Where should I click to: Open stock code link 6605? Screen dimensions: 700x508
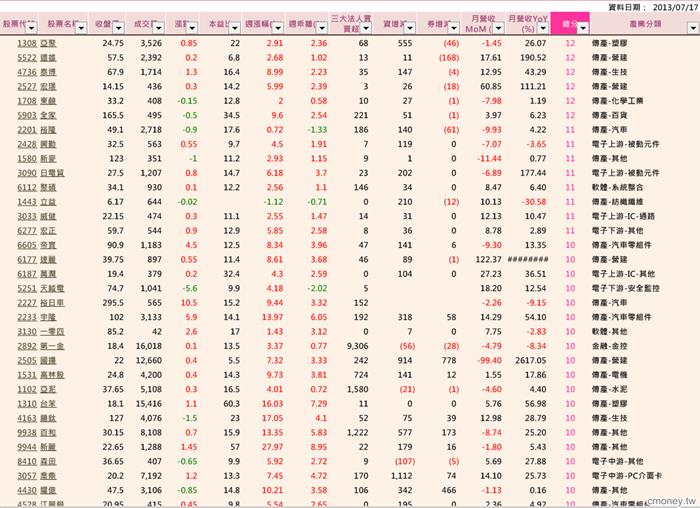point(27,245)
